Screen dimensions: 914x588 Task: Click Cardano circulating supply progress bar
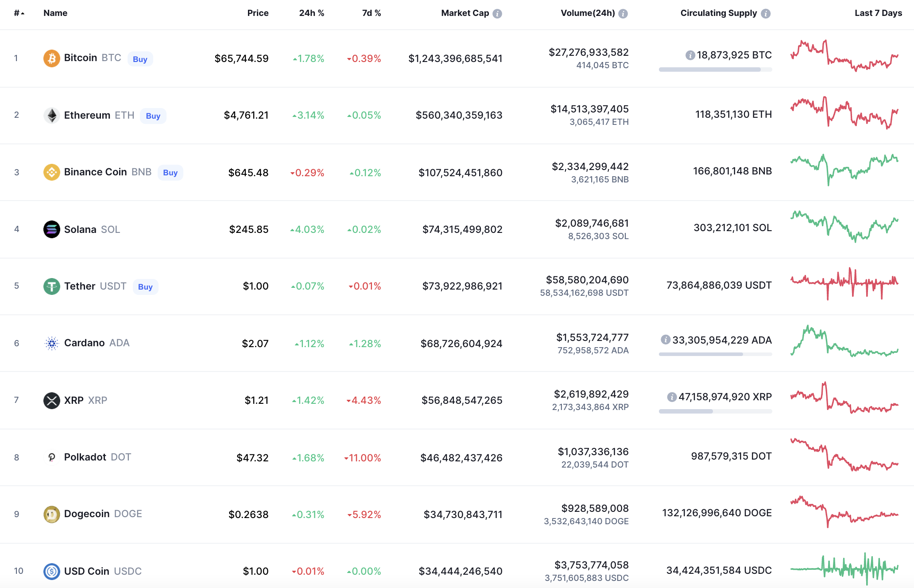coord(715,354)
